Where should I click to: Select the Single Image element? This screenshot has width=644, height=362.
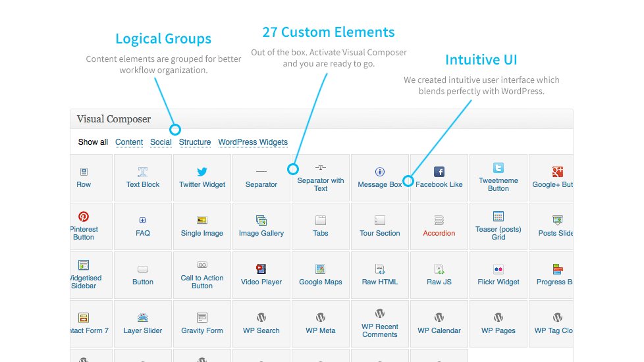pos(202,226)
